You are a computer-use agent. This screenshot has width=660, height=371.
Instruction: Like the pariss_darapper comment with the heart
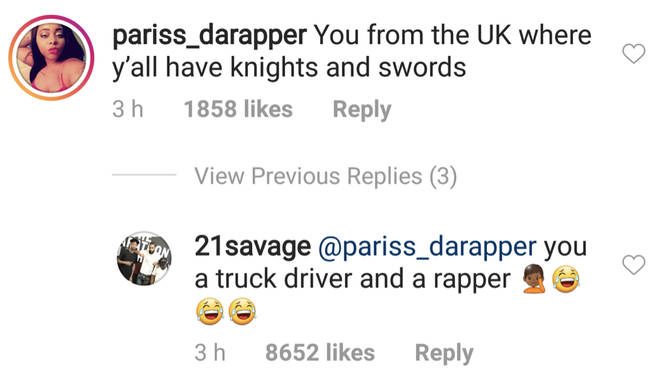pyautogui.click(x=633, y=53)
